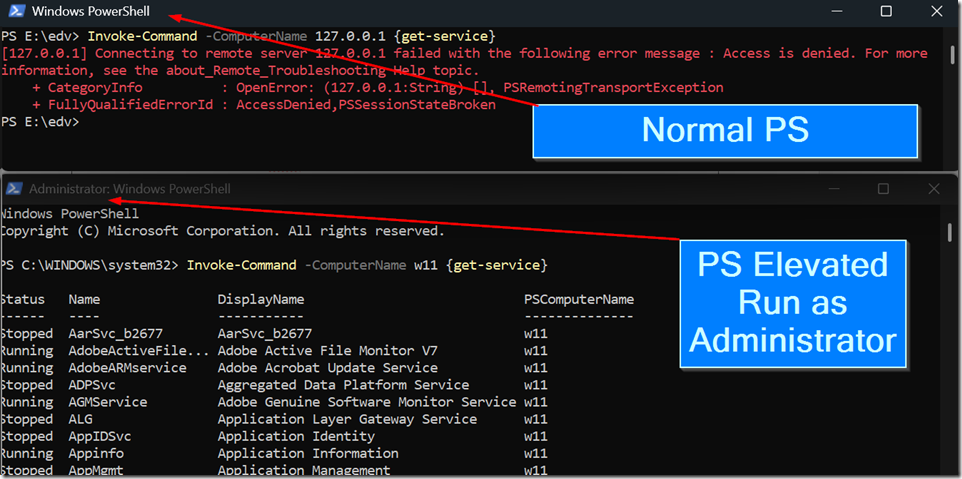962x479 pixels.
Task: Click the Appinfo service name
Action: click(x=96, y=454)
